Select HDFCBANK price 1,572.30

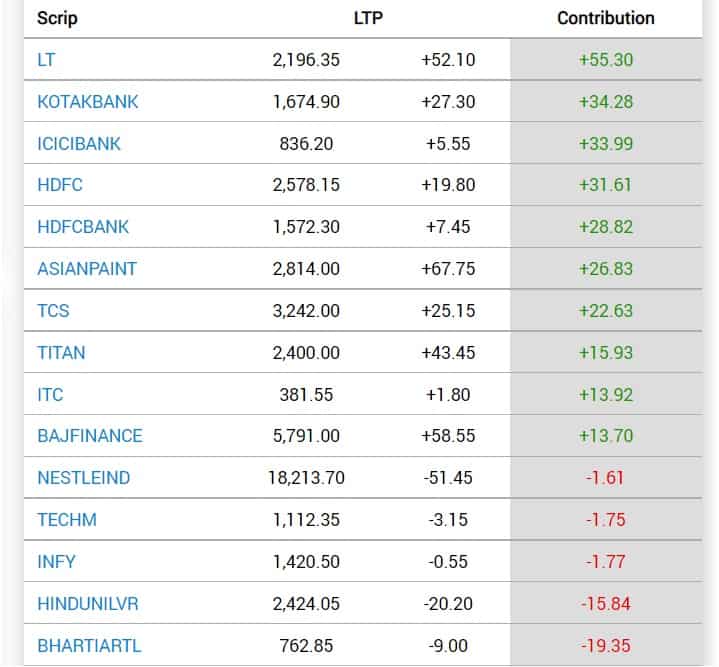(306, 226)
